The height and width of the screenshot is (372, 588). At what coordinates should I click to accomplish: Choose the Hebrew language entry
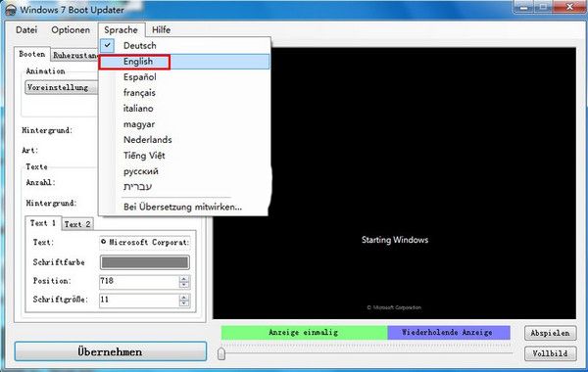pyautogui.click(x=184, y=187)
